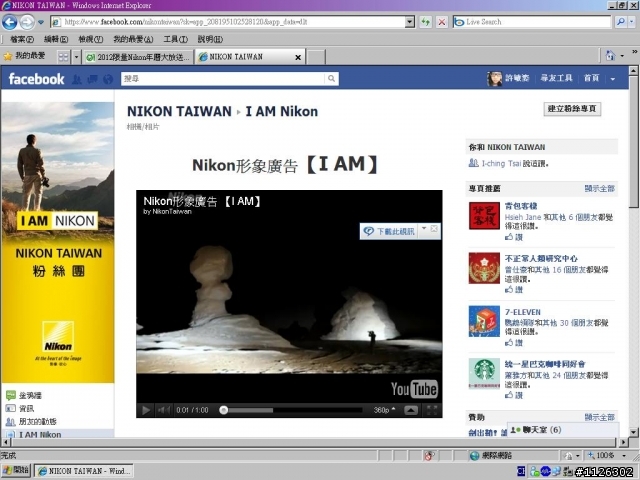Open the 編輯(E) menu
This screenshot has height=480, width=640.
click(x=56, y=39)
